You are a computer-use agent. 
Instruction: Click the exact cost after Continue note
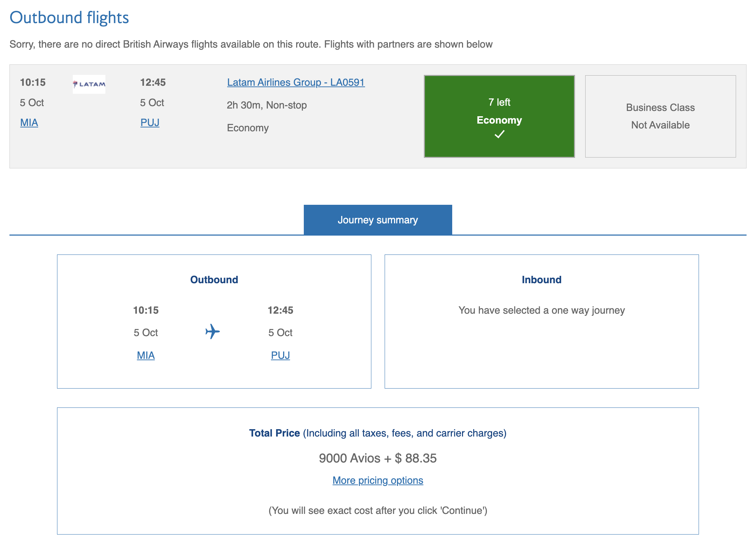[378, 510]
